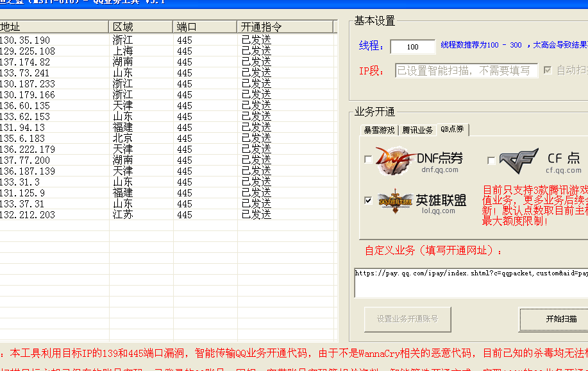The image size is (588, 371).
Task: Enable the CF点 checkbox
Action: 491,160
